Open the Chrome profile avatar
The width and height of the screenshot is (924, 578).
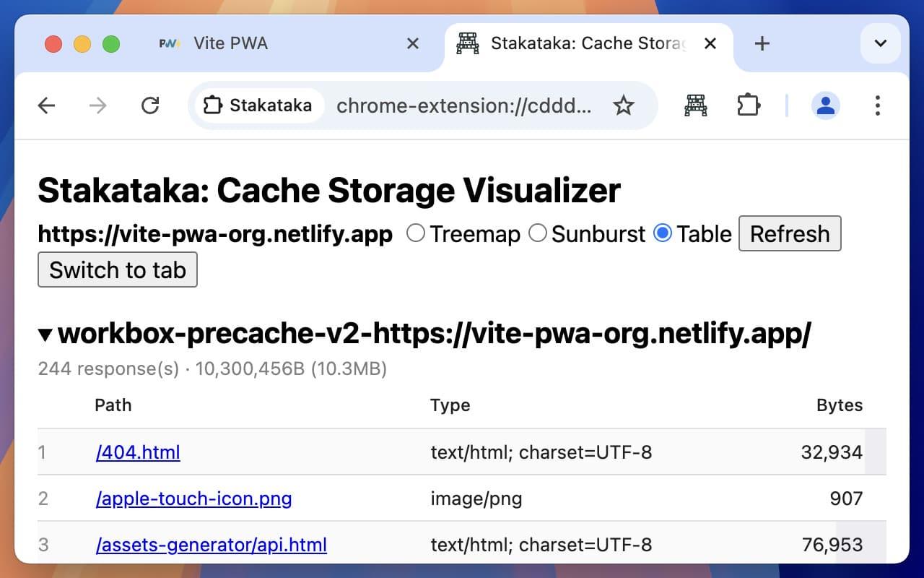(x=825, y=106)
